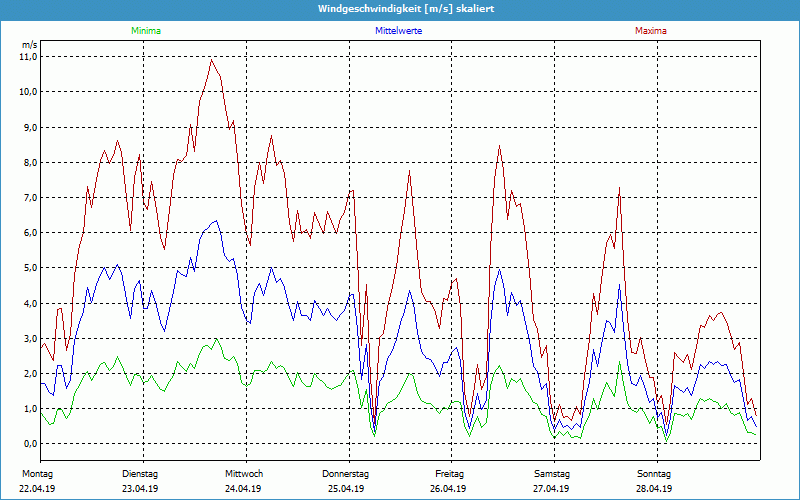This screenshot has width=800, height=500.
Task: Select the green 'Minima' legend label
Action: pos(146,31)
